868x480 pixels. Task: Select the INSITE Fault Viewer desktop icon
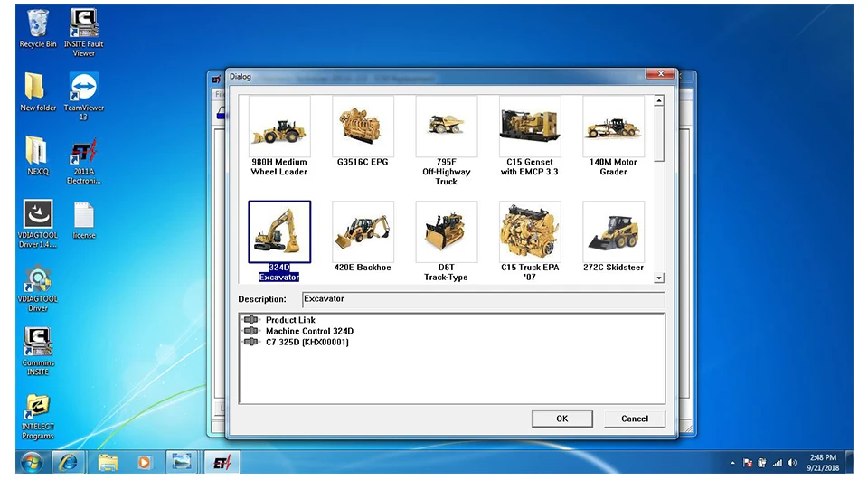click(83, 33)
